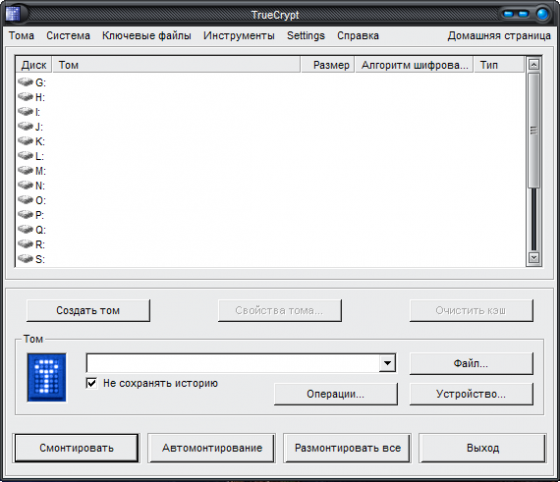The width and height of the screenshot is (560, 482).
Task: Click the Устройство... button
Action: [x=471, y=394]
